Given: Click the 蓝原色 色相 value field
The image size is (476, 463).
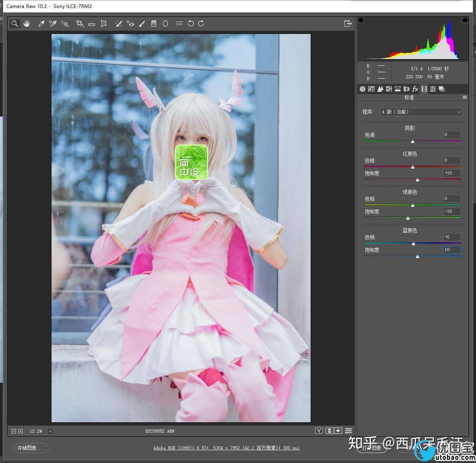Looking at the screenshot, I should [x=452, y=237].
